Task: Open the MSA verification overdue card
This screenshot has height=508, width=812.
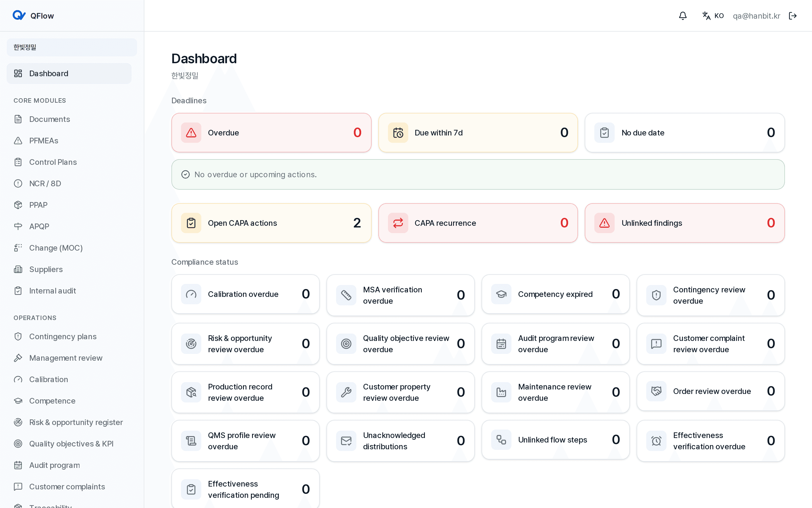Action: (x=401, y=295)
